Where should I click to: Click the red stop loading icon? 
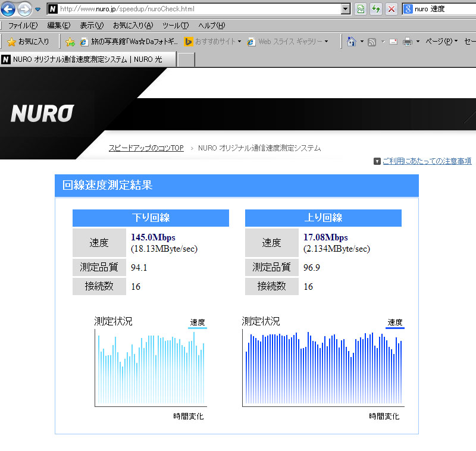tap(392, 9)
